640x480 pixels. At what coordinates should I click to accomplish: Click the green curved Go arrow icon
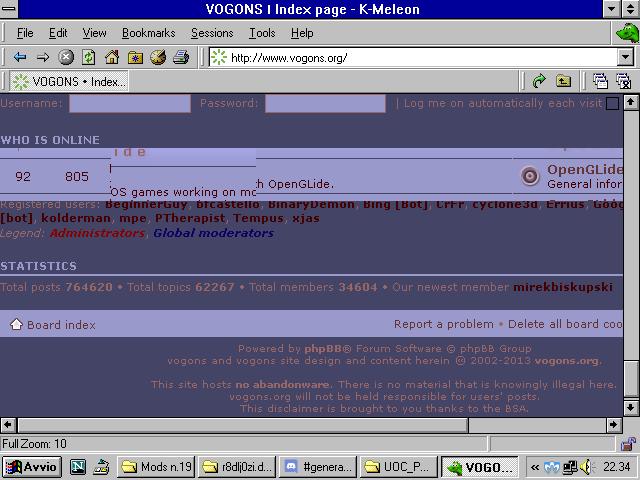(539, 80)
